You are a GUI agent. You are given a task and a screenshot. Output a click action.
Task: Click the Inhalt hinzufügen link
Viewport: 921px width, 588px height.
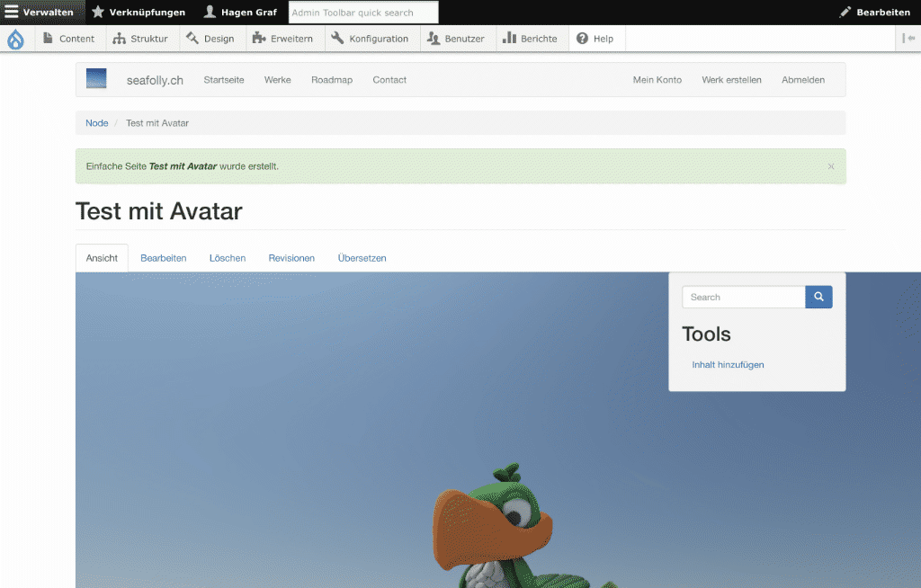pyautogui.click(x=728, y=365)
